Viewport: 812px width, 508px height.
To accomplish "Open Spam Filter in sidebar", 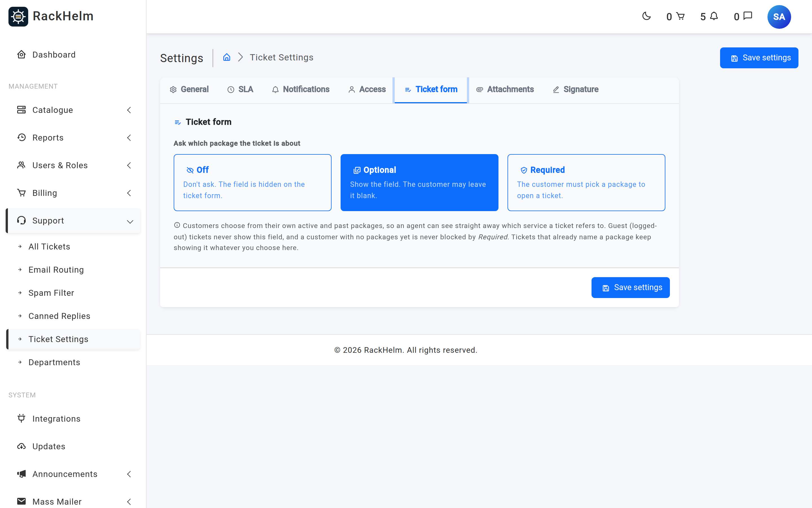I will pos(51,293).
